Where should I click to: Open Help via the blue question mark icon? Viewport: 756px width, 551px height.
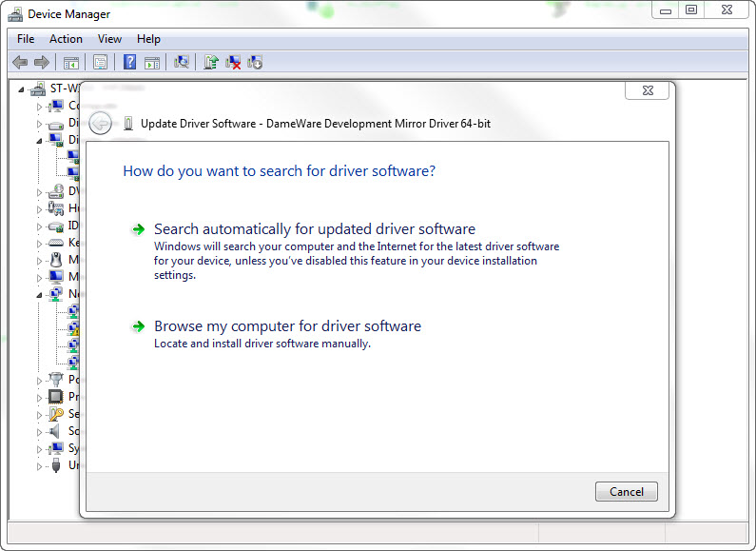pos(129,63)
